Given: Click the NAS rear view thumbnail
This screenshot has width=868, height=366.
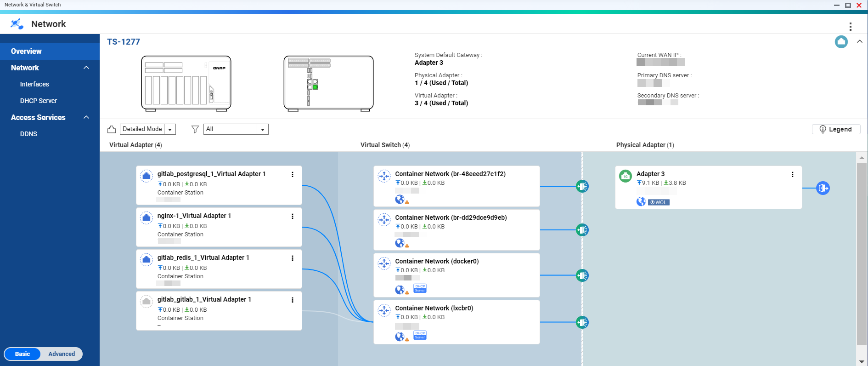Looking at the screenshot, I should coord(328,83).
